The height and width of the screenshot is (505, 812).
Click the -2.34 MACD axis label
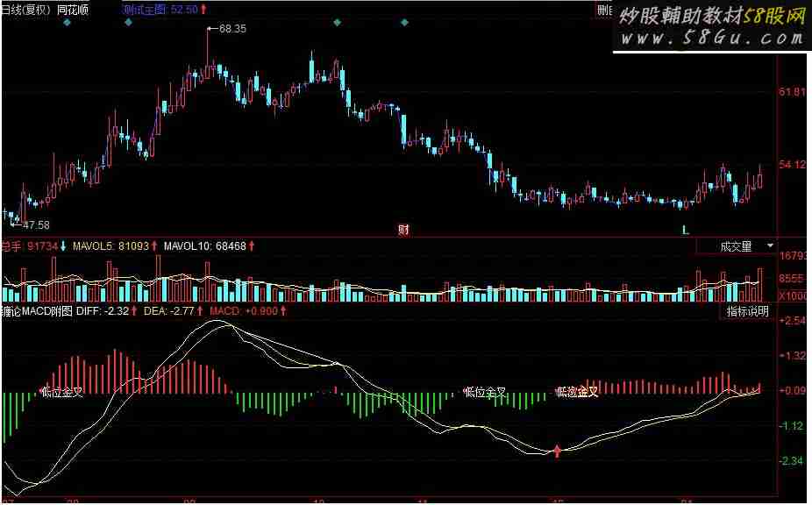[x=793, y=461]
